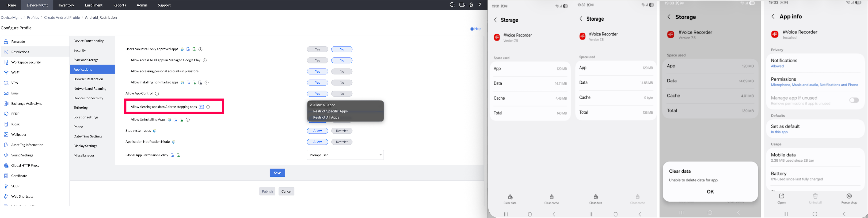Open the Reports menu in the navigation bar
This screenshot has height=218, width=868.
pyautogui.click(x=120, y=5)
